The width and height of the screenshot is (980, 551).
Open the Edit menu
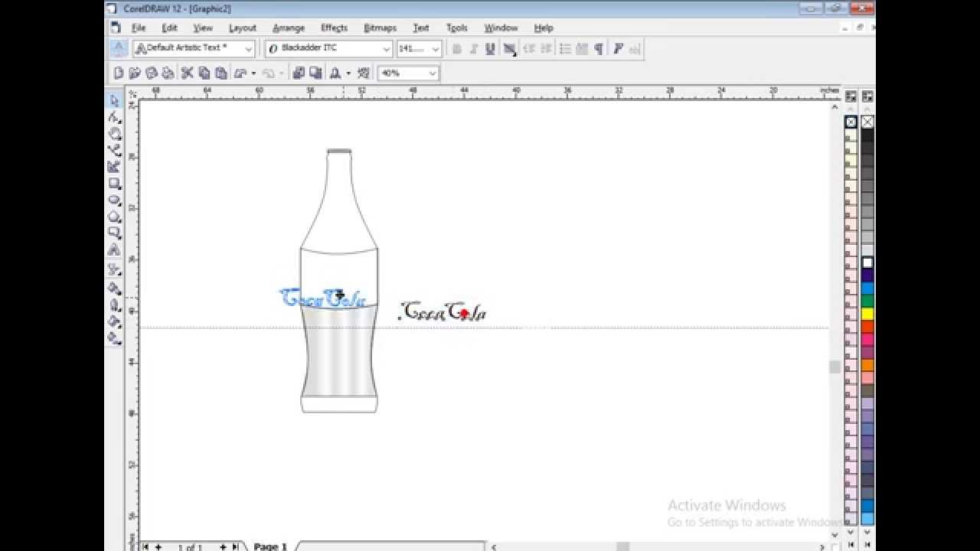[x=169, y=28]
